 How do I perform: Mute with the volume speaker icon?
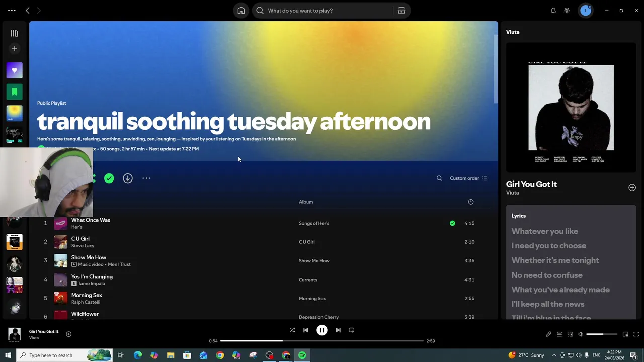coord(581,334)
